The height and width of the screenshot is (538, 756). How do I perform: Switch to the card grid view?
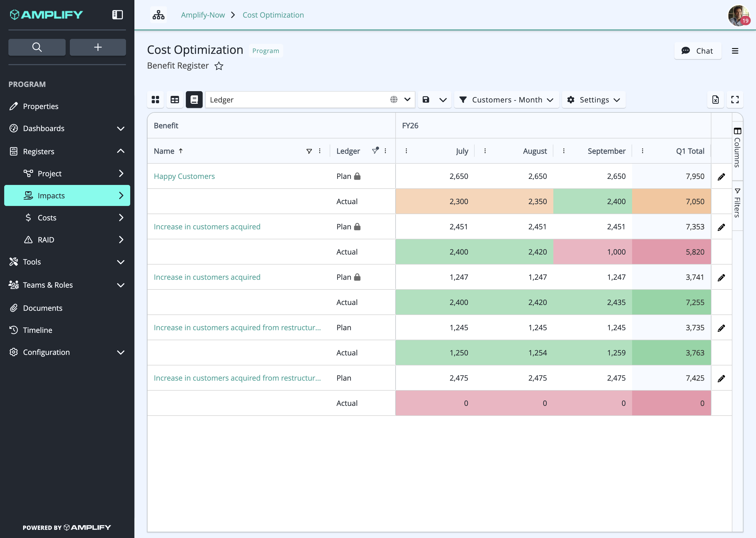click(155, 100)
